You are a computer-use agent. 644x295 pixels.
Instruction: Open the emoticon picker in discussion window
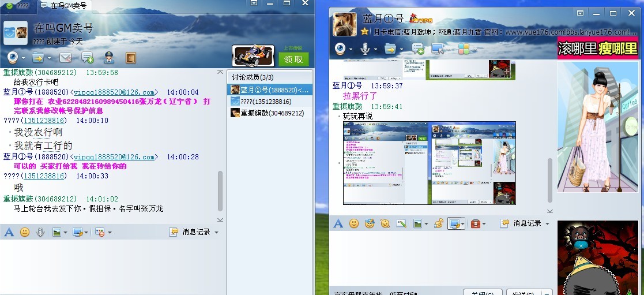pos(25,232)
